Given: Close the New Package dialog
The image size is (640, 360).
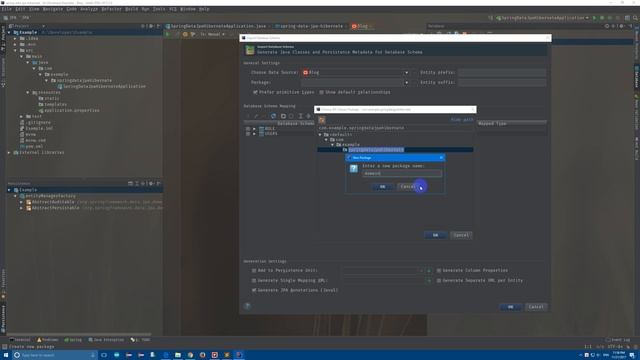Looking at the screenshot, I should 441,158.
